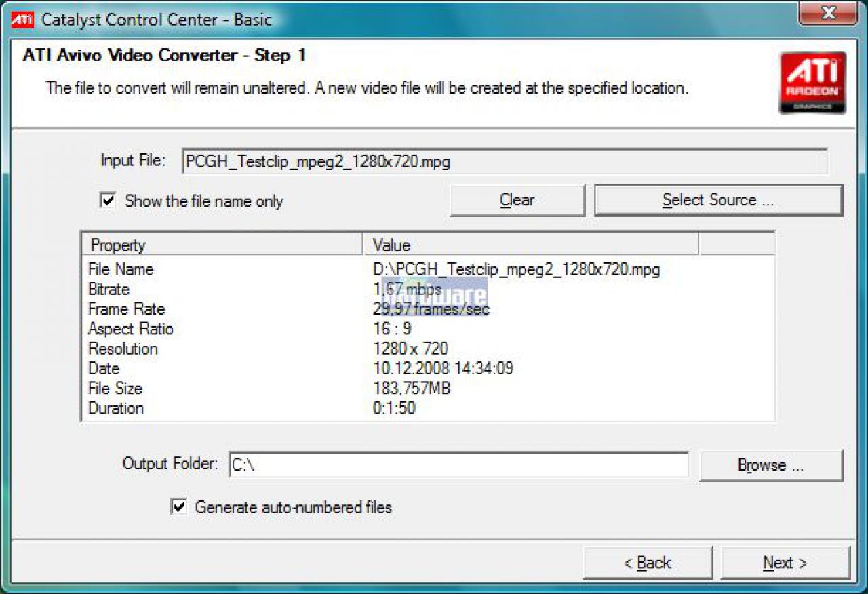Image resolution: width=868 pixels, height=594 pixels.
Task: Select the Aspect Ratio property row
Action: (428, 329)
